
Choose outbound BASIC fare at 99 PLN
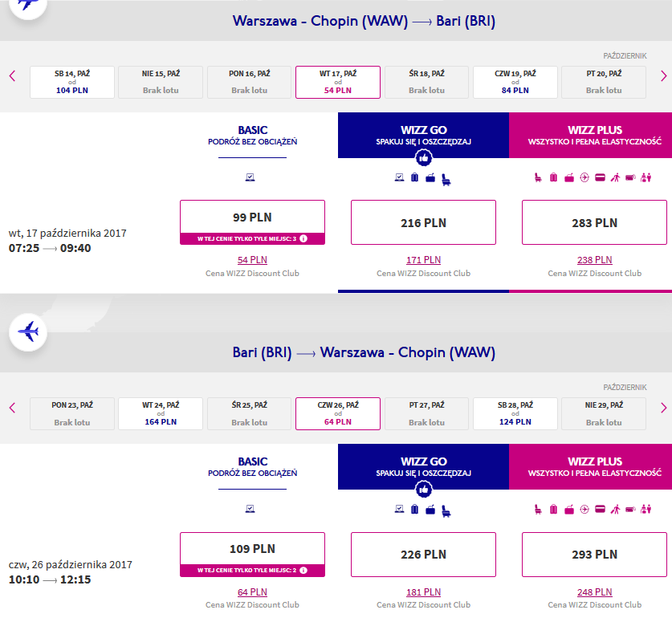(252, 222)
